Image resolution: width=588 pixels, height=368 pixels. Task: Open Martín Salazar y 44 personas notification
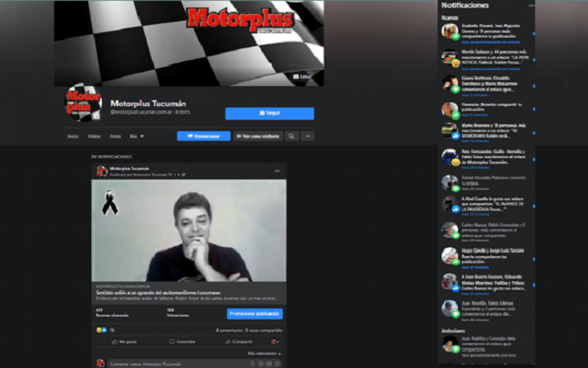pos(487,60)
